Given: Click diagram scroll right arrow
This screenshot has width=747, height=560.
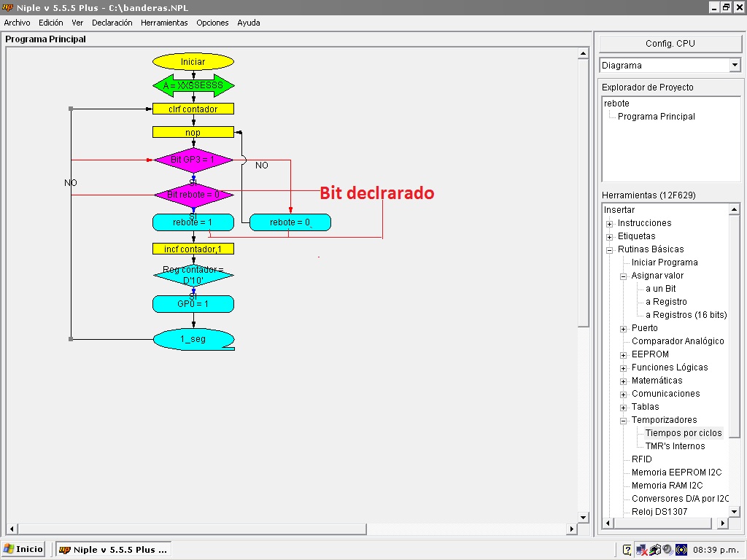Looking at the screenshot, I should click(572, 529).
